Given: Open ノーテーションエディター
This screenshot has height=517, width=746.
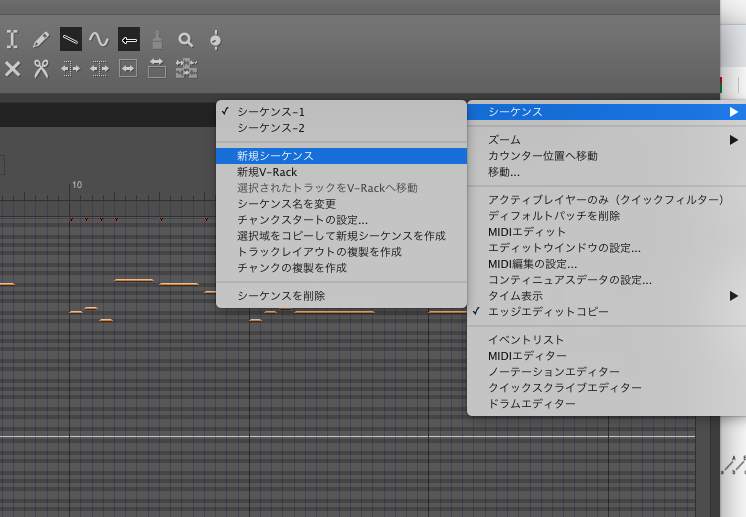Looking at the screenshot, I should click(607, 371).
